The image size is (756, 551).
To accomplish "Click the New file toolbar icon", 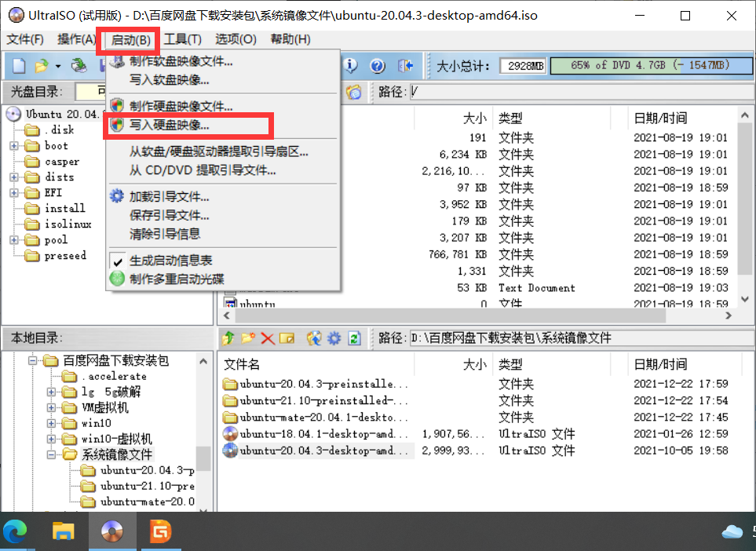I will click(19, 65).
